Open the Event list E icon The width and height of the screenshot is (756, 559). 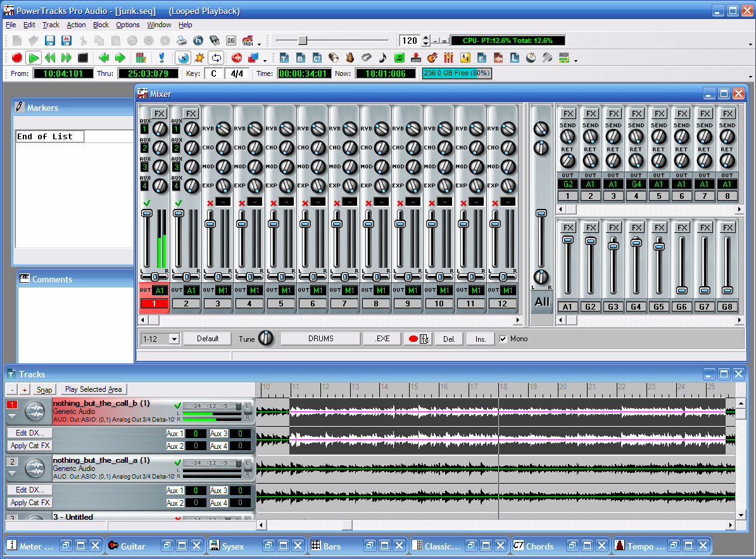pos(482,58)
